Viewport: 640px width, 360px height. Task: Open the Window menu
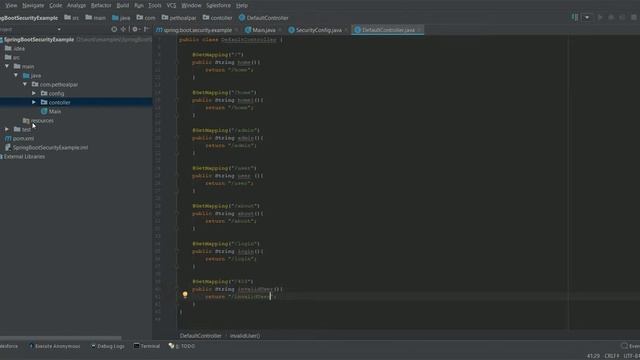(191, 5)
